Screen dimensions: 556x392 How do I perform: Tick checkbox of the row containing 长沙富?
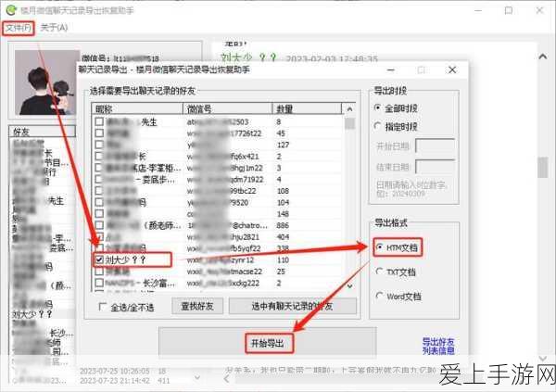point(99,283)
